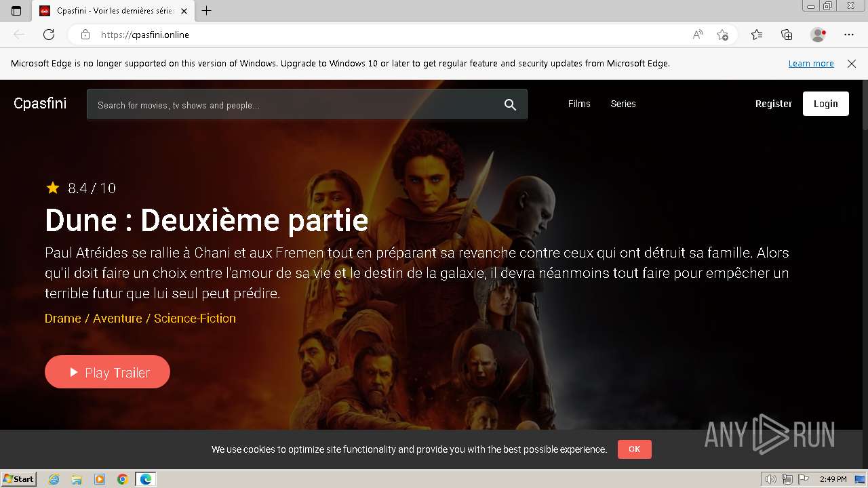Open Edge settings and more menu
The height and width of the screenshot is (488, 868).
tap(849, 35)
